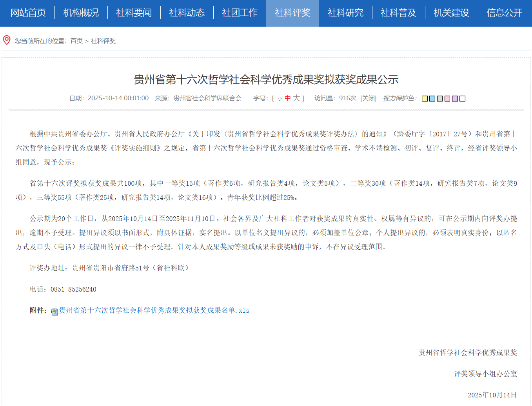Screen dimensions: 532x406
Task: Pick the yellow eye-protection color swatch
Action: pos(425,99)
